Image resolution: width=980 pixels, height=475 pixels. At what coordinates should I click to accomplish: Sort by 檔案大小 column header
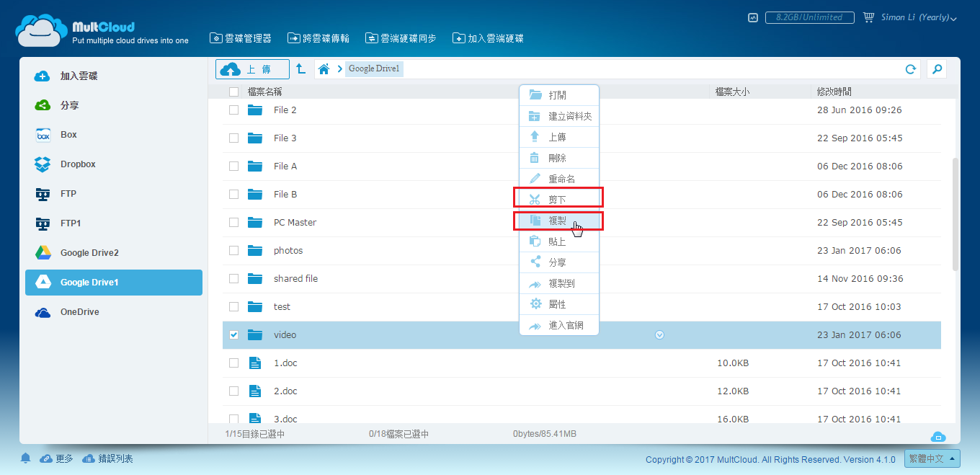[x=732, y=92]
